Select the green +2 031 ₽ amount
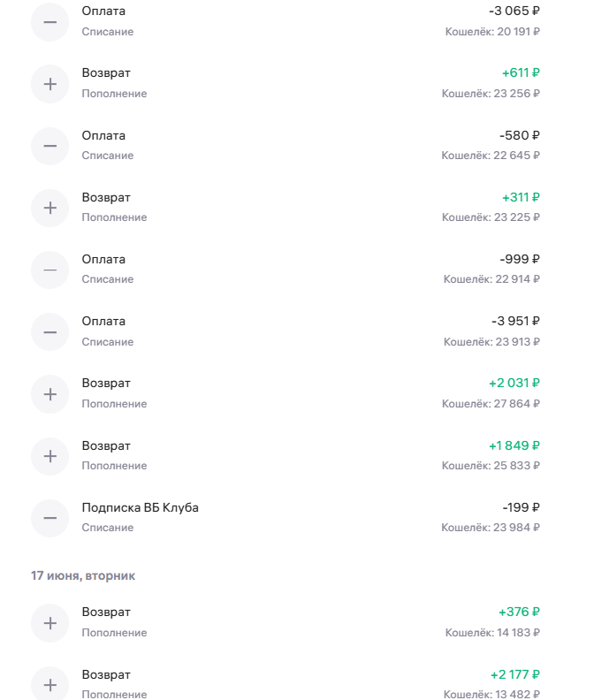The image size is (594, 700). pos(514,383)
